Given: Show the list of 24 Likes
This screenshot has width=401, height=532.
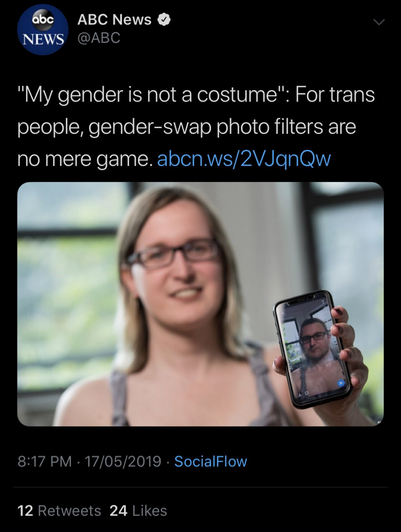Looking at the screenshot, I should click(x=138, y=511).
